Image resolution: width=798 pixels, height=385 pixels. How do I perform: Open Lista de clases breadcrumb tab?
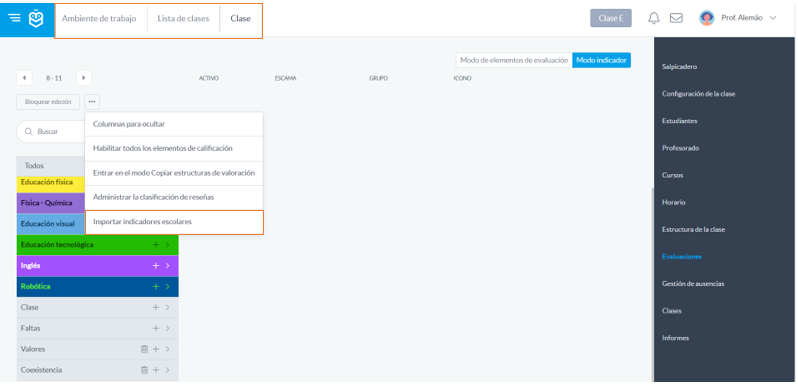(183, 18)
